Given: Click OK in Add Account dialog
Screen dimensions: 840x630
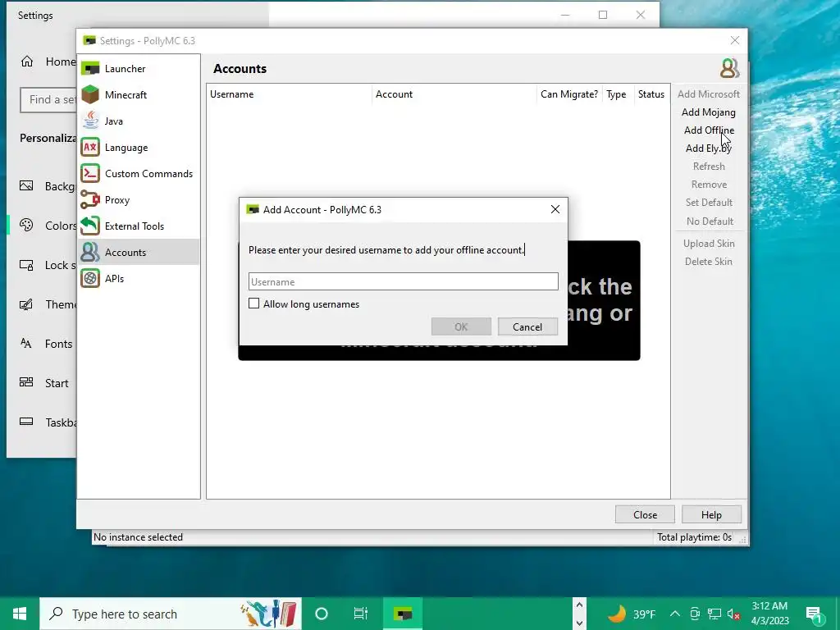Looking at the screenshot, I should (x=461, y=326).
